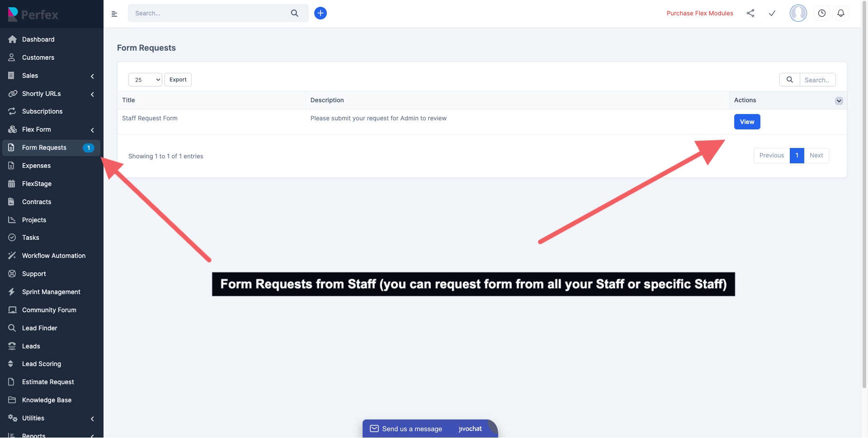The image size is (868, 438).
Task: Click the top navbar search magnifier icon
Action: 295,13
